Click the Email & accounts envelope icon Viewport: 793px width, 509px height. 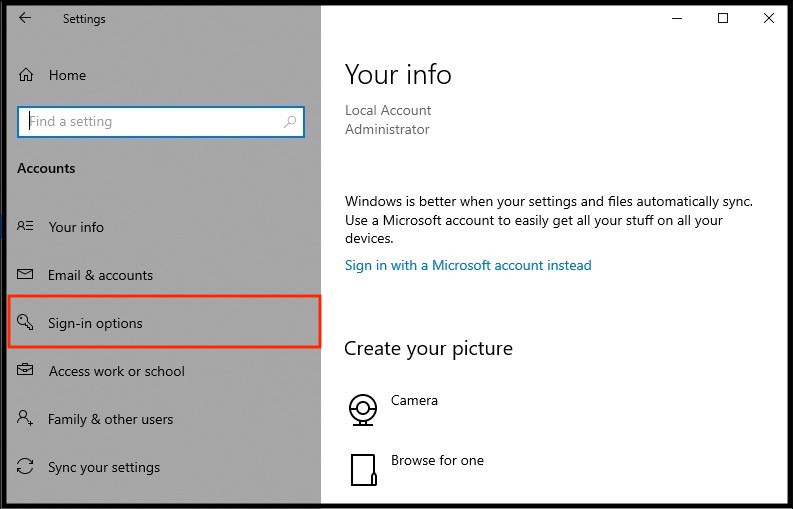click(x=25, y=274)
